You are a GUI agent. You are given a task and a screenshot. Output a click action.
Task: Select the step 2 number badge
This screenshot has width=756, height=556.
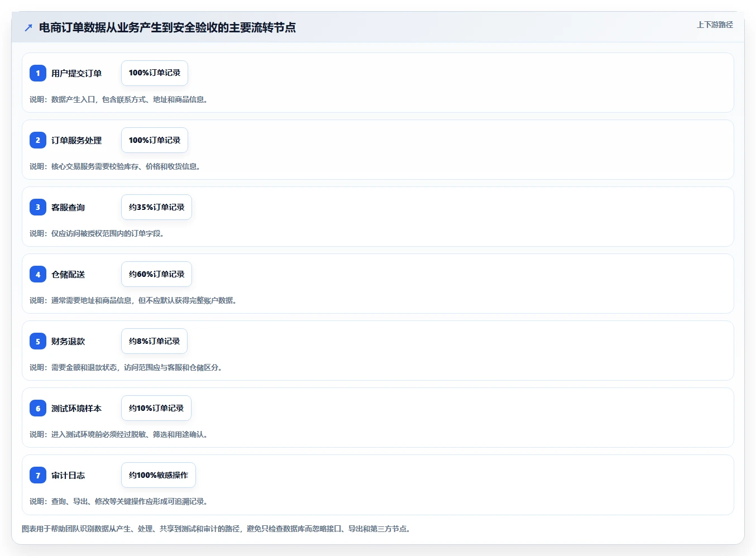(38, 140)
